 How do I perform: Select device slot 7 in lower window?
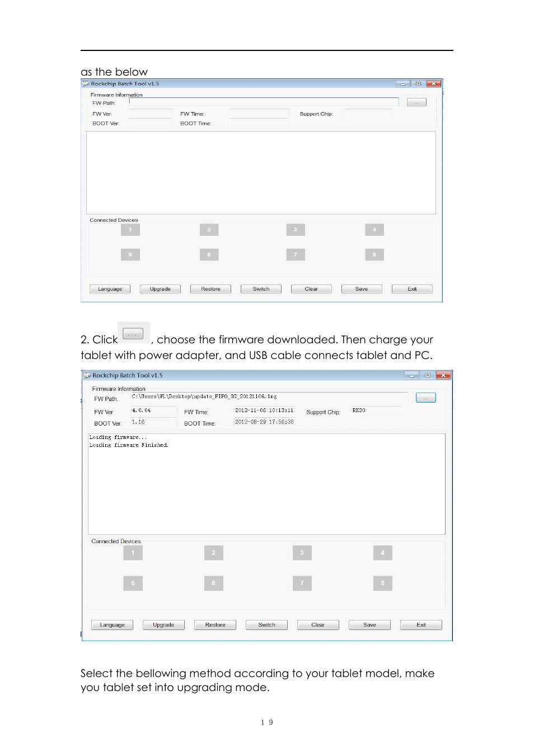302,584
